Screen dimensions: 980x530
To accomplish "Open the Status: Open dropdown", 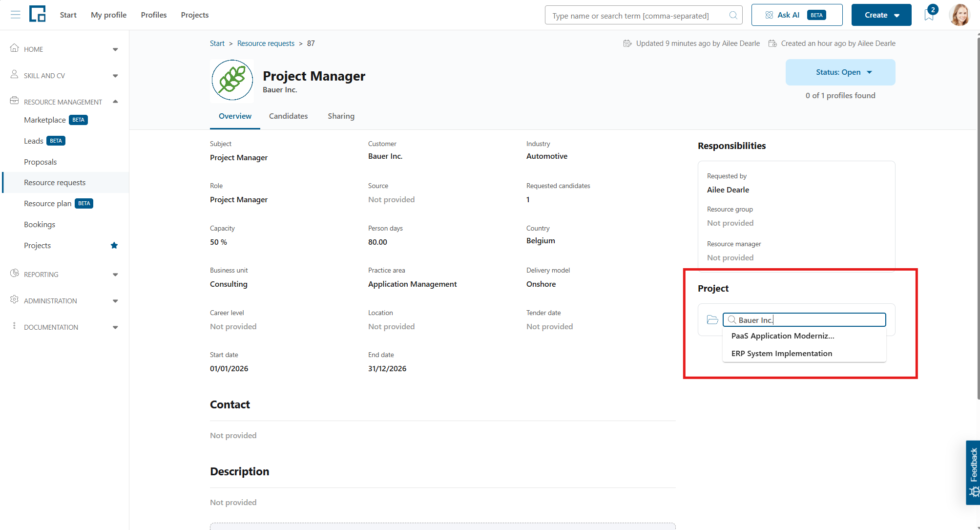I will [840, 72].
